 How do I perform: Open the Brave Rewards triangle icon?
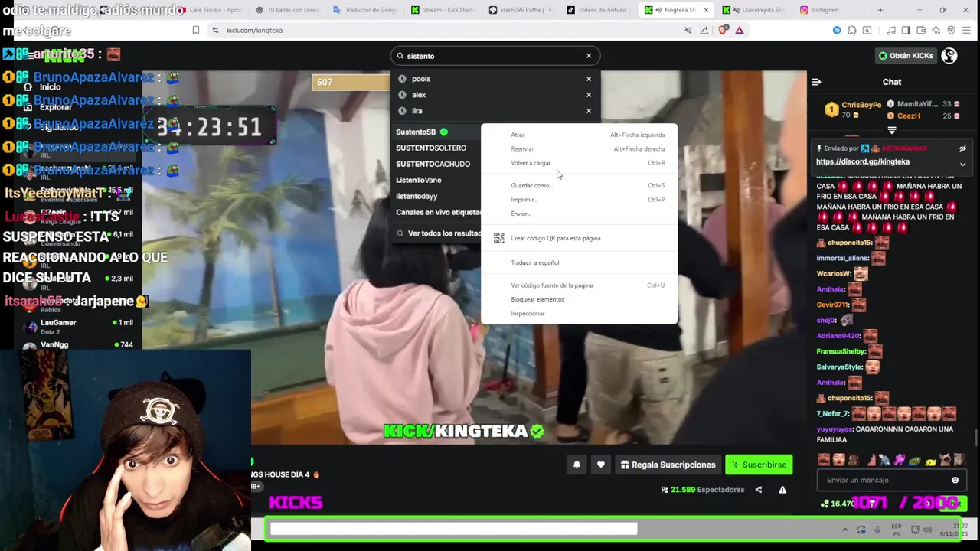pyautogui.click(x=739, y=30)
